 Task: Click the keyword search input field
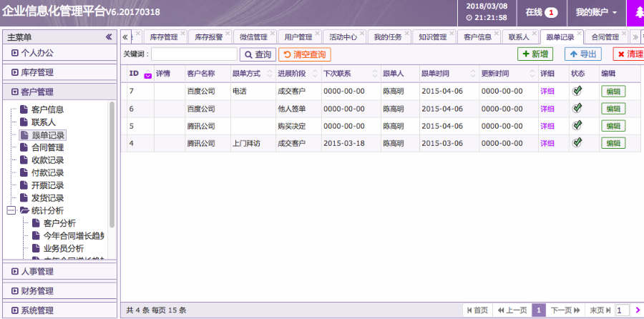pyautogui.click(x=194, y=54)
